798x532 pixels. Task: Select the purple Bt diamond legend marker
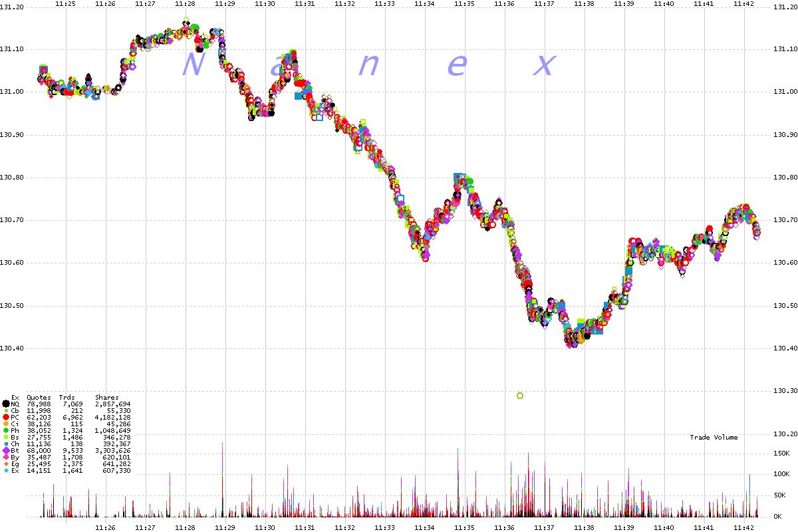(6, 451)
